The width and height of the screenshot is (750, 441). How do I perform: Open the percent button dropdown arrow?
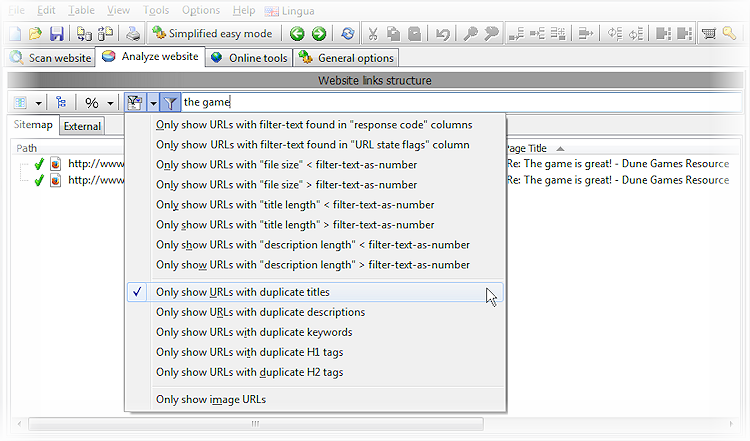tap(110, 103)
